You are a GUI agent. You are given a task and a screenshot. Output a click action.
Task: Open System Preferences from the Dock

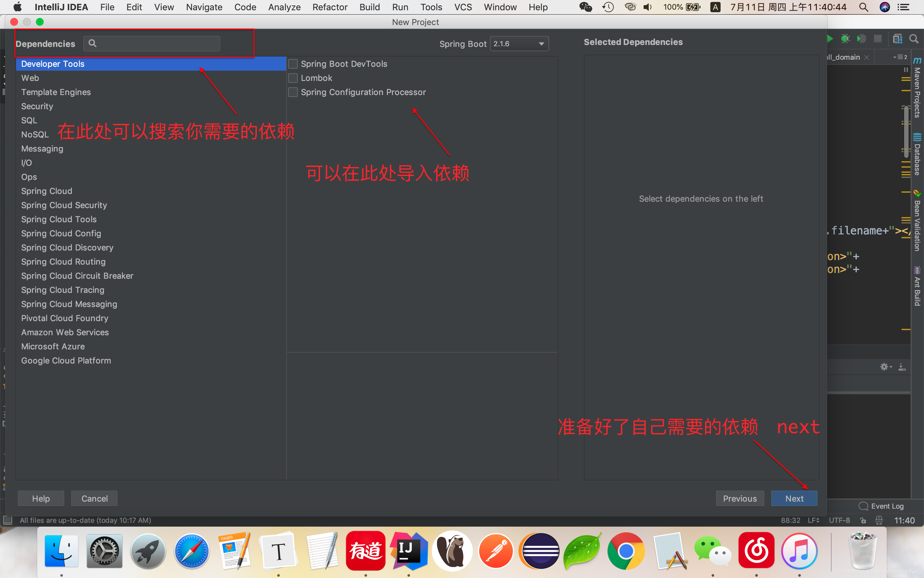105,550
